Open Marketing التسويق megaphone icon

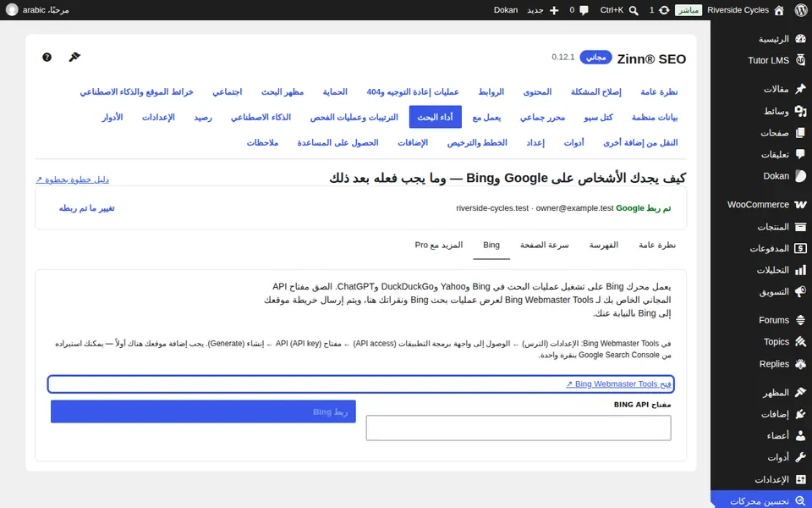[801, 291]
